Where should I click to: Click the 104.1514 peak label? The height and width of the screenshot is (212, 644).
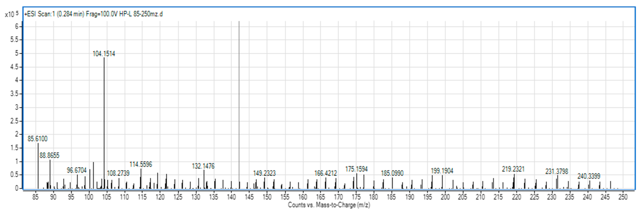104,54
